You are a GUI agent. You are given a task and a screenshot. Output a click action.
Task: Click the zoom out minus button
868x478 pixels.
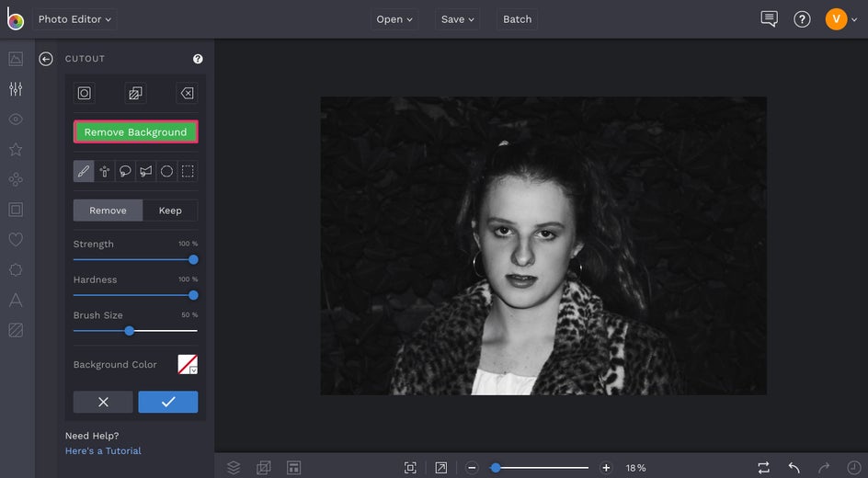(472, 468)
